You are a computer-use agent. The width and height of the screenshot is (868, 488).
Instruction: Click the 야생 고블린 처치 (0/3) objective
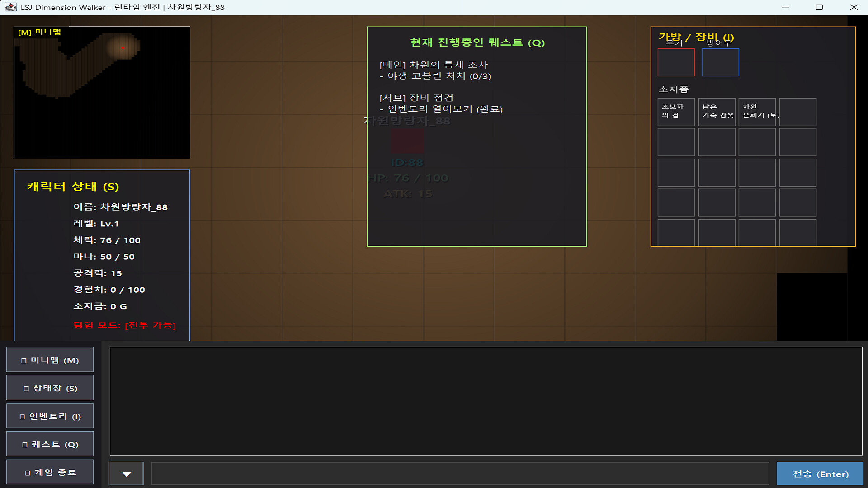[435, 76]
